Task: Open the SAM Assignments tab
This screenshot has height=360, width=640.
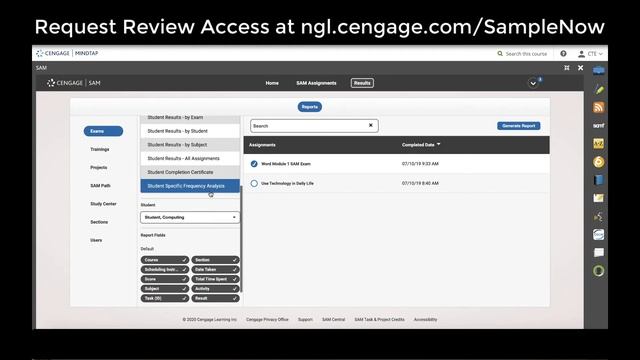Action: pyautogui.click(x=316, y=83)
